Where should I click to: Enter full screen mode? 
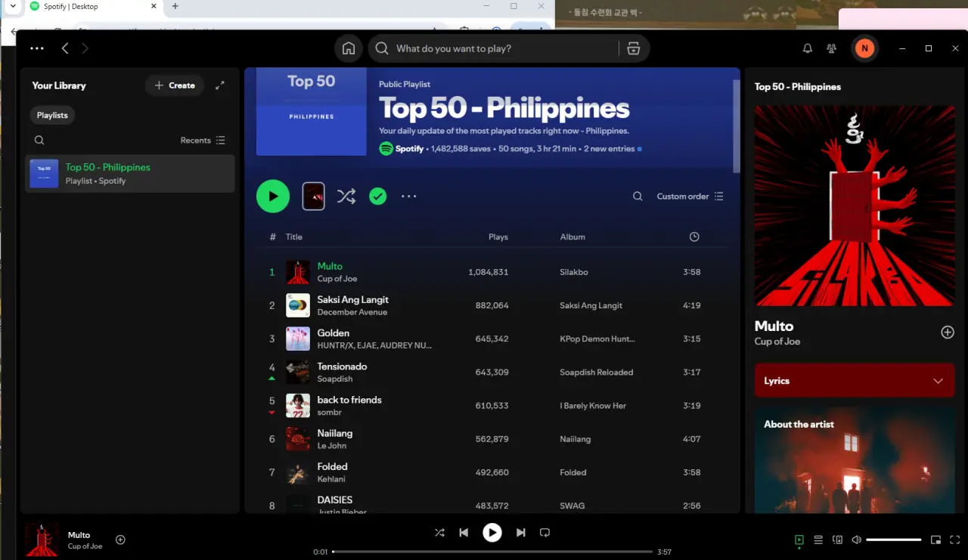(x=954, y=540)
